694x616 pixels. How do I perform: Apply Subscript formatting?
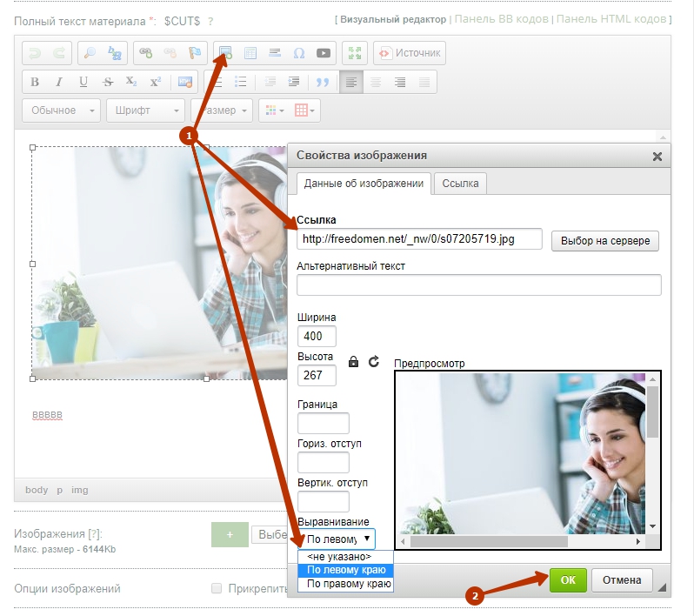131,82
